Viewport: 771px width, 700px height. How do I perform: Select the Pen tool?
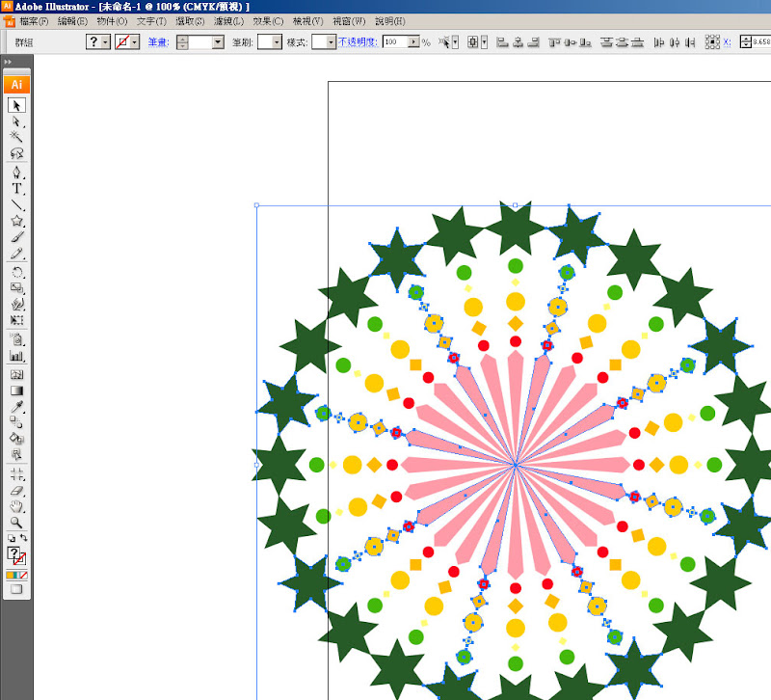[x=16, y=173]
